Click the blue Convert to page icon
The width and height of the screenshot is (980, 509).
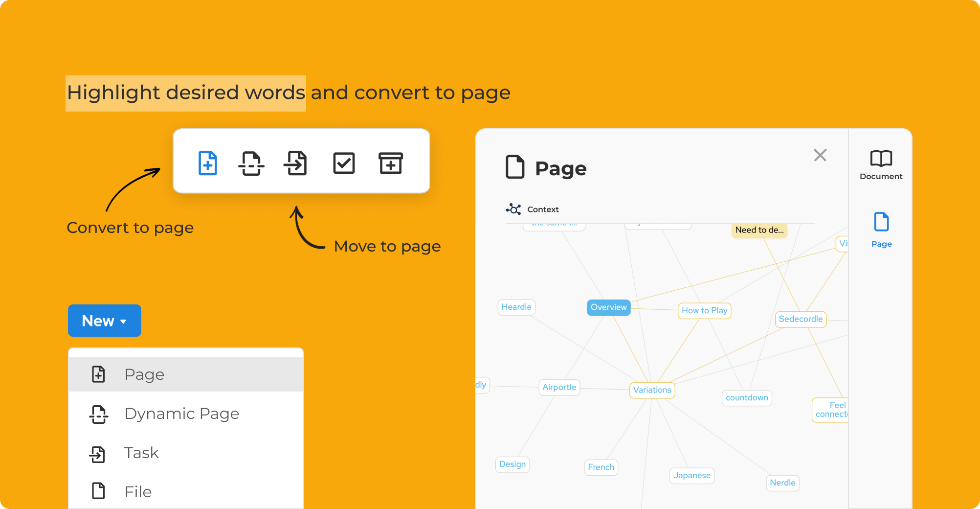tap(208, 163)
